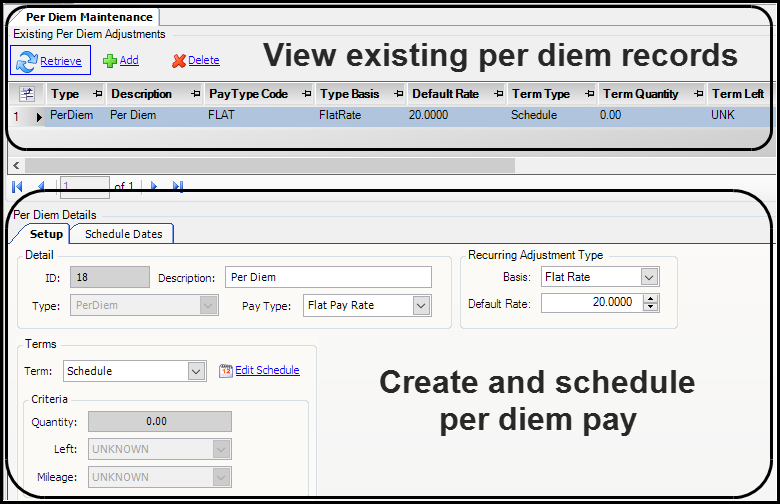Go to first record navigation arrow
The width and height of the screenshot is (780, 504).
[17, 187]
